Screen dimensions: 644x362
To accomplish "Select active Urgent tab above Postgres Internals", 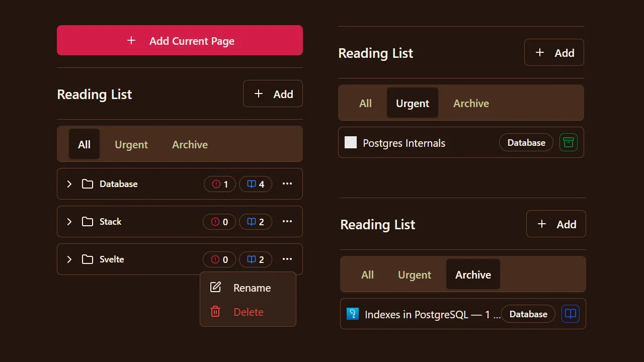I will tap(413, 103).
